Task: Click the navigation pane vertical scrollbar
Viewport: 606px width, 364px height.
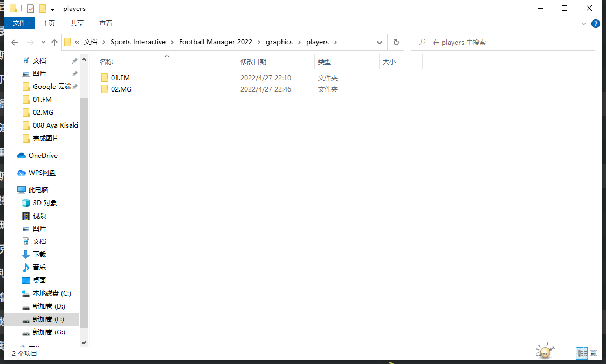Action: click(x=84, y=215)
